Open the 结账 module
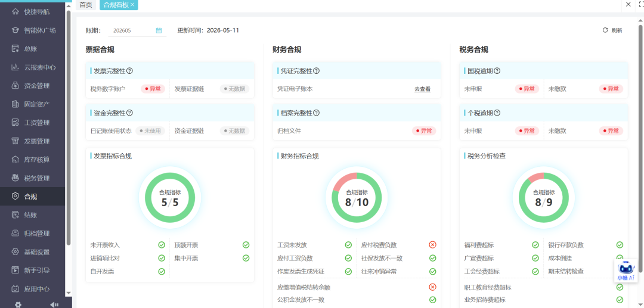Image resolution: width=644 pixels, height=308 pixels. 33,215
